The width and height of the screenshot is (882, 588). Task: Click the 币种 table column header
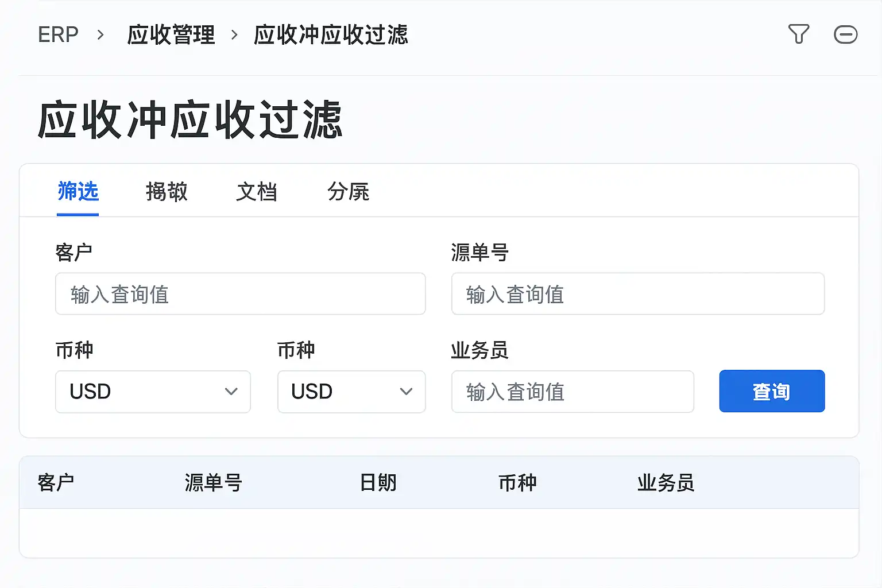click(517, 483)
